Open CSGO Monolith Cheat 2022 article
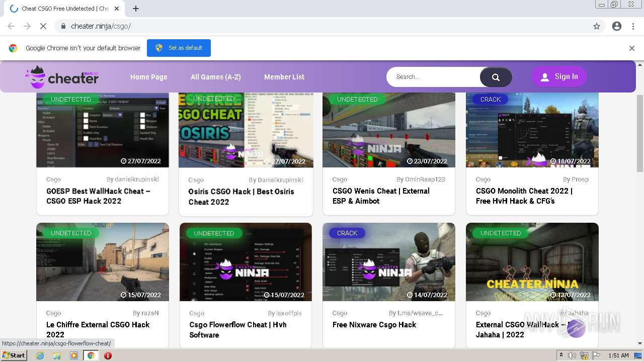Screen dimensions: 644x362 524,196
